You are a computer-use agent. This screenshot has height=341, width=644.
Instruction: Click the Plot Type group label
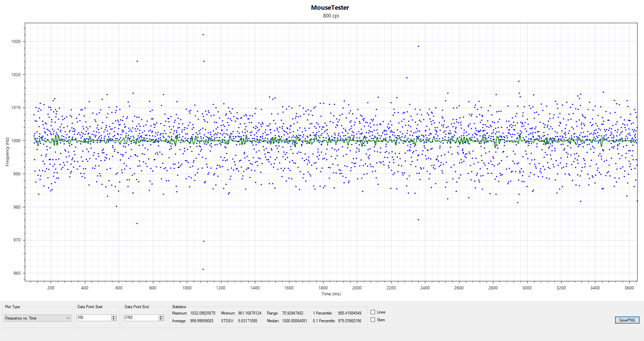click(x=12, y=307)
